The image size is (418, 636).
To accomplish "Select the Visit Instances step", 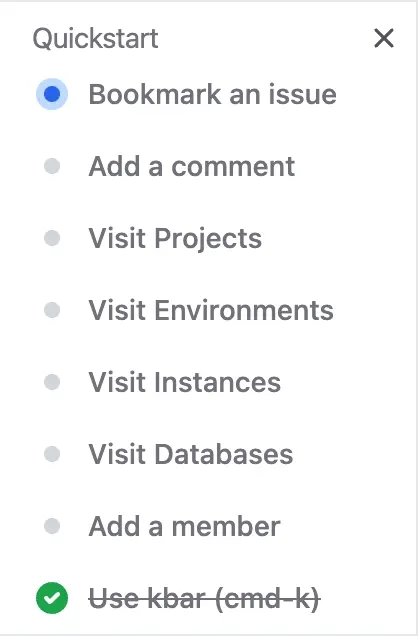I will pyautogui.click(x=184, y=382).
